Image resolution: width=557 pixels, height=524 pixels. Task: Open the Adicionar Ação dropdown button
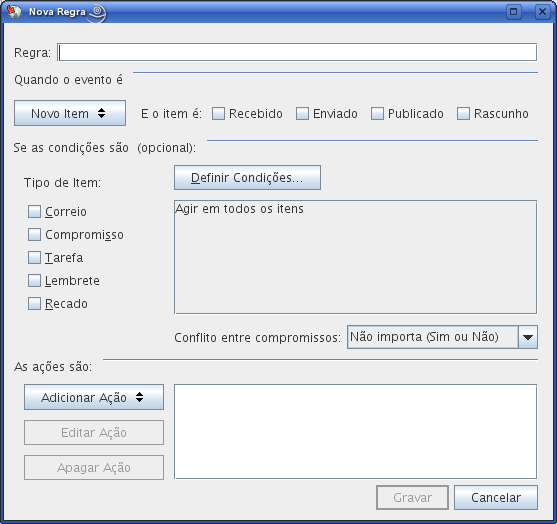click(x=94, y=397)
